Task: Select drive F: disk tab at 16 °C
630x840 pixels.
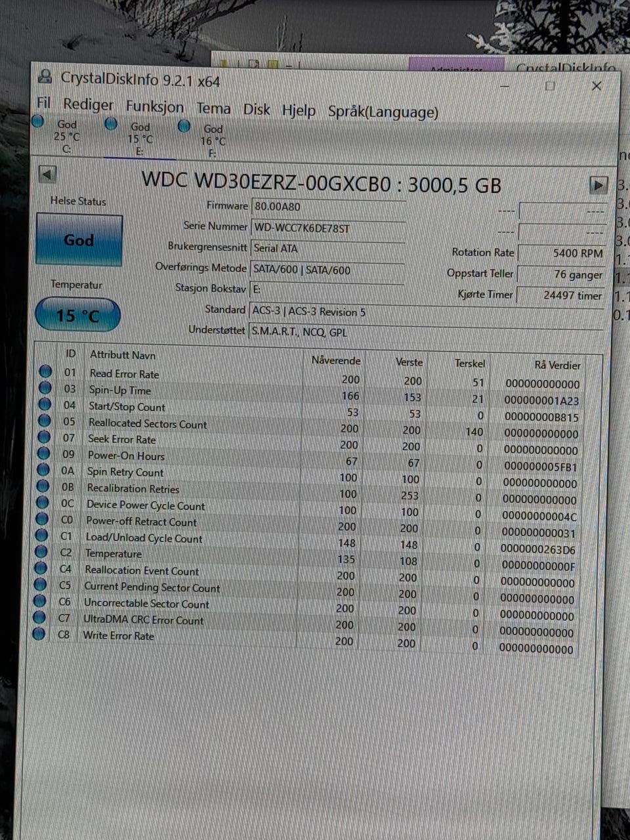Action: (212, 140)
